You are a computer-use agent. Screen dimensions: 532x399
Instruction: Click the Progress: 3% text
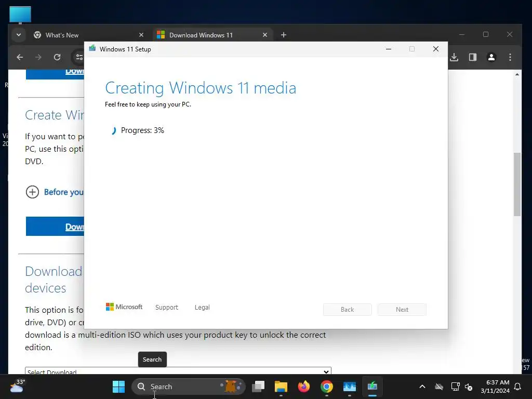click(142, 130)
